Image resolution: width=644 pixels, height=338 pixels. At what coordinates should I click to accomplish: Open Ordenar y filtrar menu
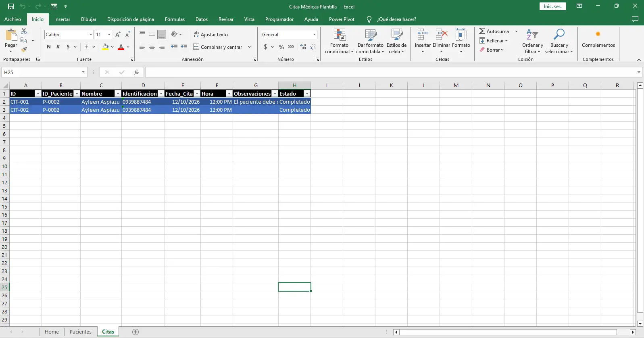tap(532, 41)
